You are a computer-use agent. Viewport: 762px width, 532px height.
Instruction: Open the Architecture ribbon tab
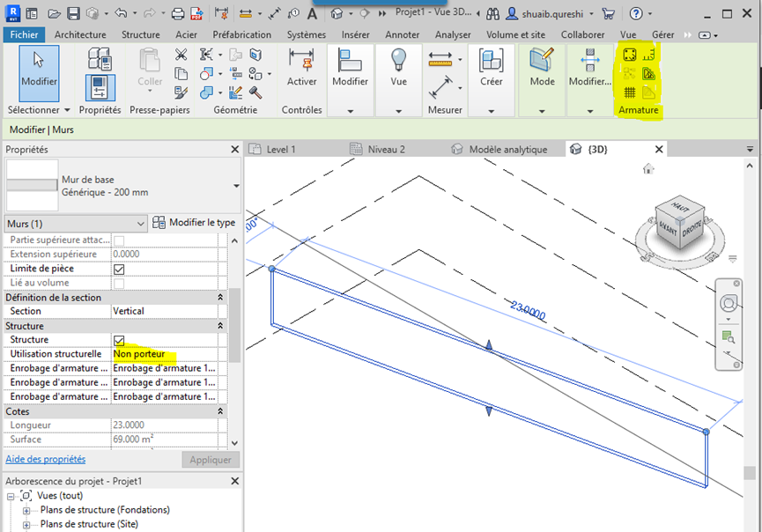[x=79, y=34]
